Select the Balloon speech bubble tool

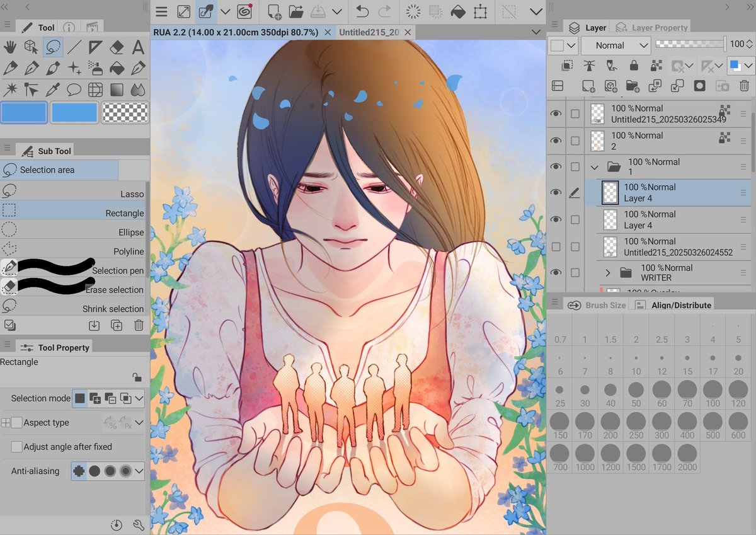(74, 89)
